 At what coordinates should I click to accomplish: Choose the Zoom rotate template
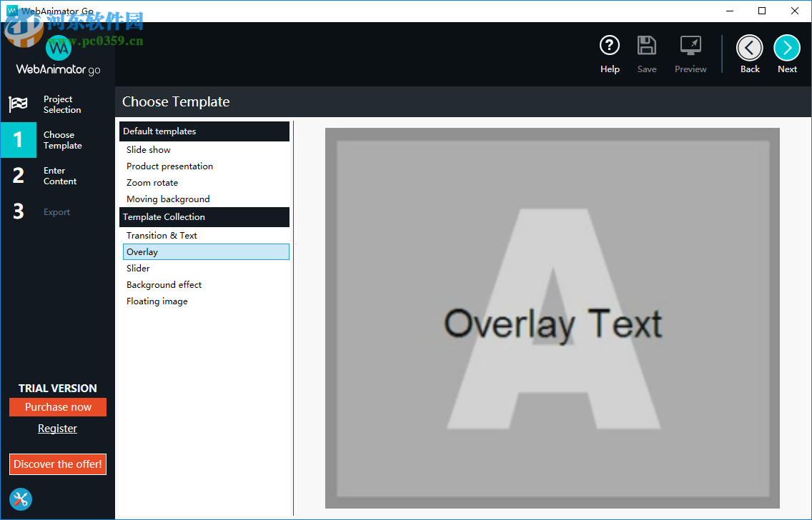[204, 183]
